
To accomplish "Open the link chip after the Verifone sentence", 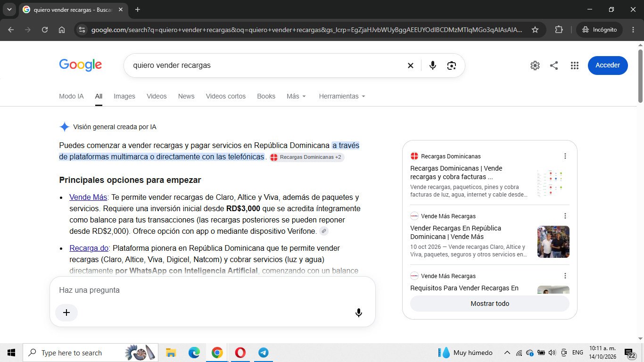I will pos(323,231).
